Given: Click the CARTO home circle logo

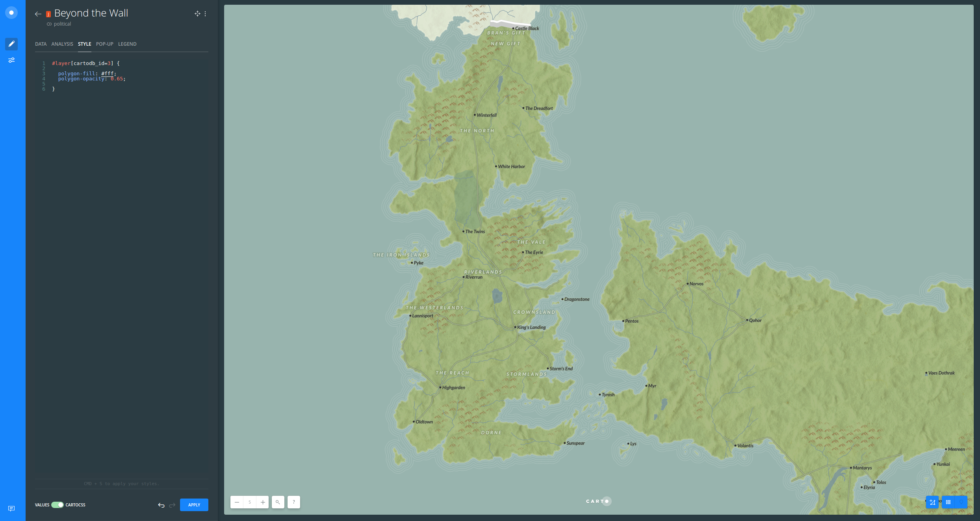Looking at the screenshot, I should tap(11, 13).
